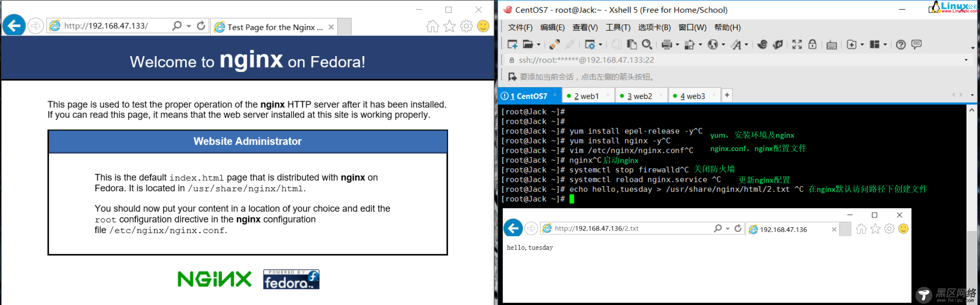Expand the globe encoding dropdown arrow
Viewport: 980px width, 305px height.
(x=723, y=45)
